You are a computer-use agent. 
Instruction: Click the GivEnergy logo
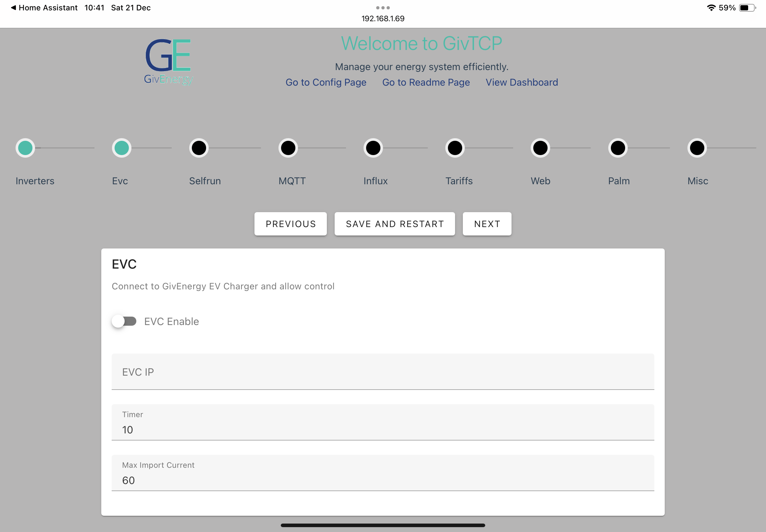tap(169, 62)
